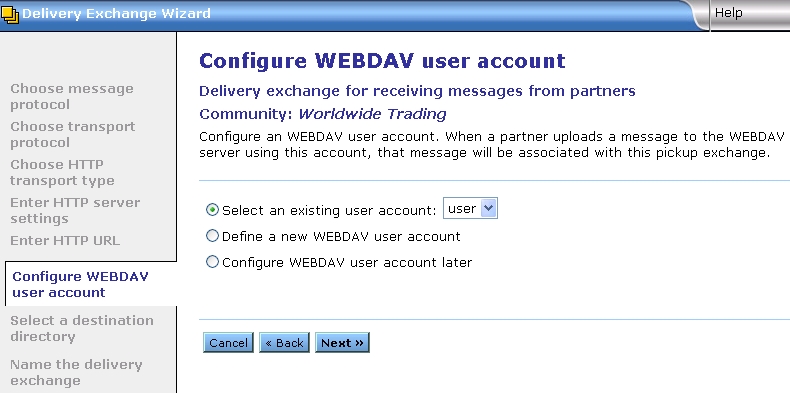
Task: Choose Define a new WEBDAV user account
Action: (213, 236)
